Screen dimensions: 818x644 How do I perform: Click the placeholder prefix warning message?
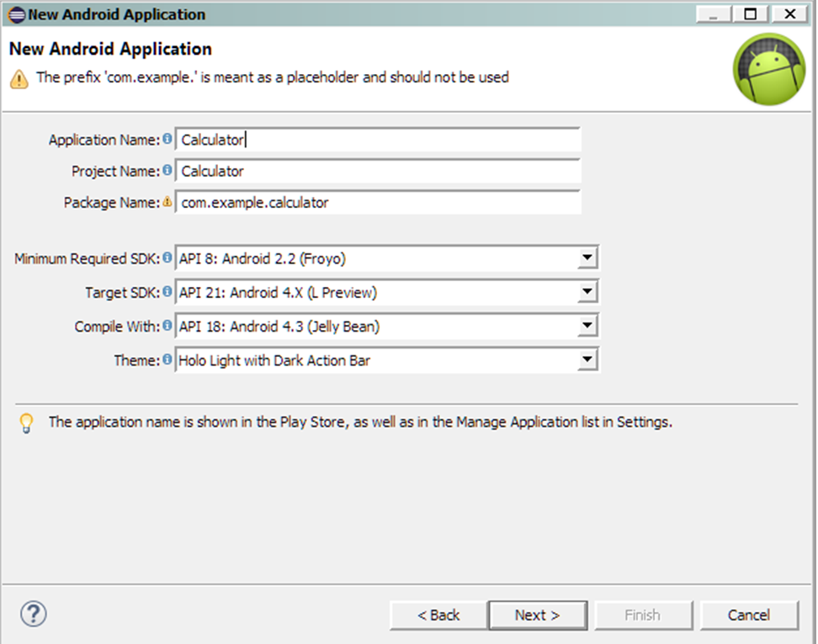(x=273, y=77)
